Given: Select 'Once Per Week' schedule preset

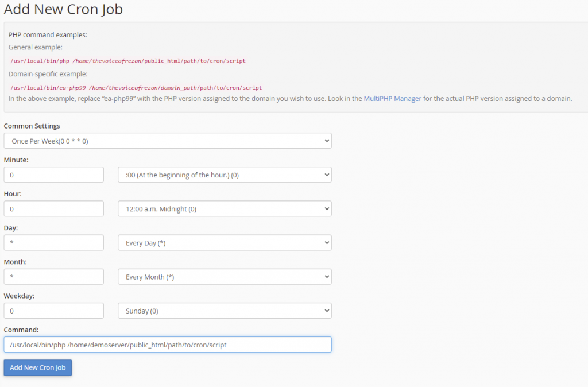Looking at the screenshot, I should tap(167, 140).
